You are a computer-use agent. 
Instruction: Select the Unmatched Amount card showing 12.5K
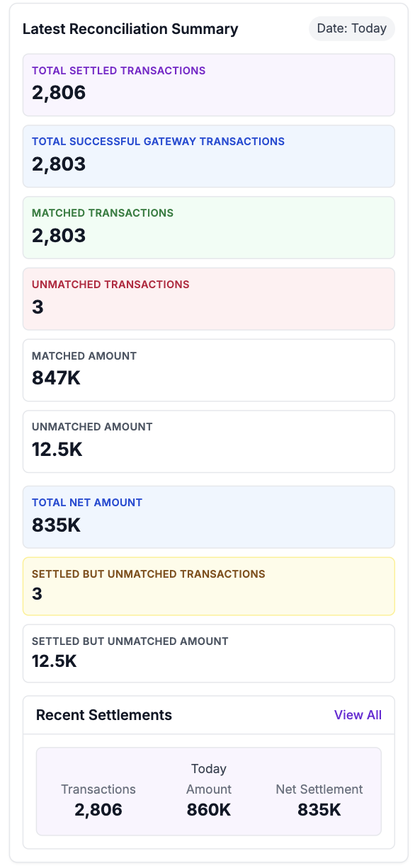tap(209, 441)
